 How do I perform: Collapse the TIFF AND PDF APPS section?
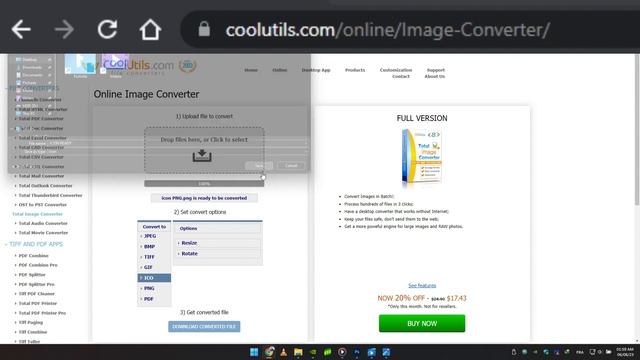click(x=36, y=244)
